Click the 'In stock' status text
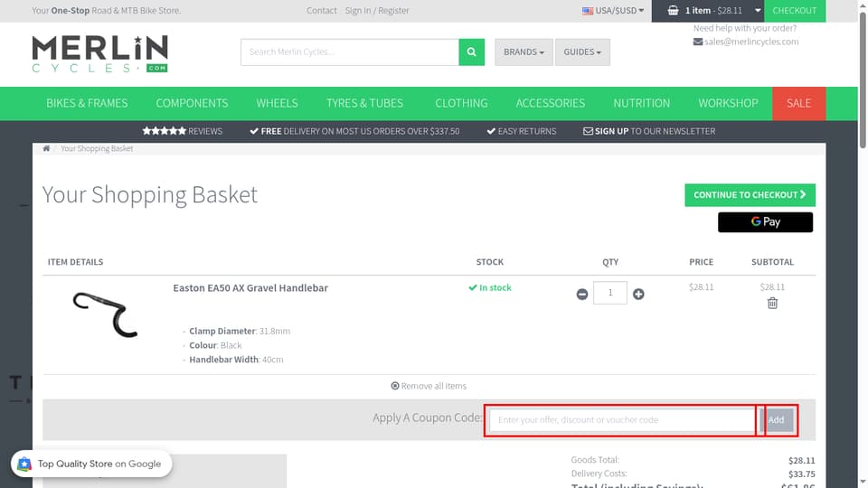 490,287
